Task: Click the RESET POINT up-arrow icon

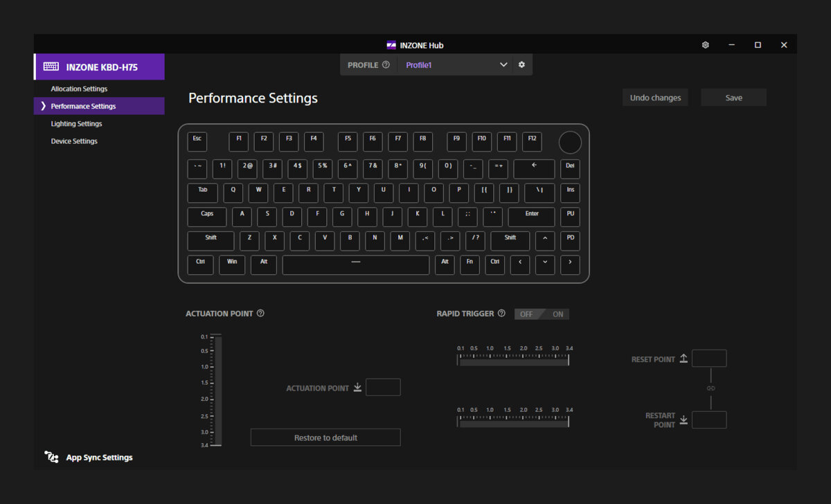Action: point(683,358)
